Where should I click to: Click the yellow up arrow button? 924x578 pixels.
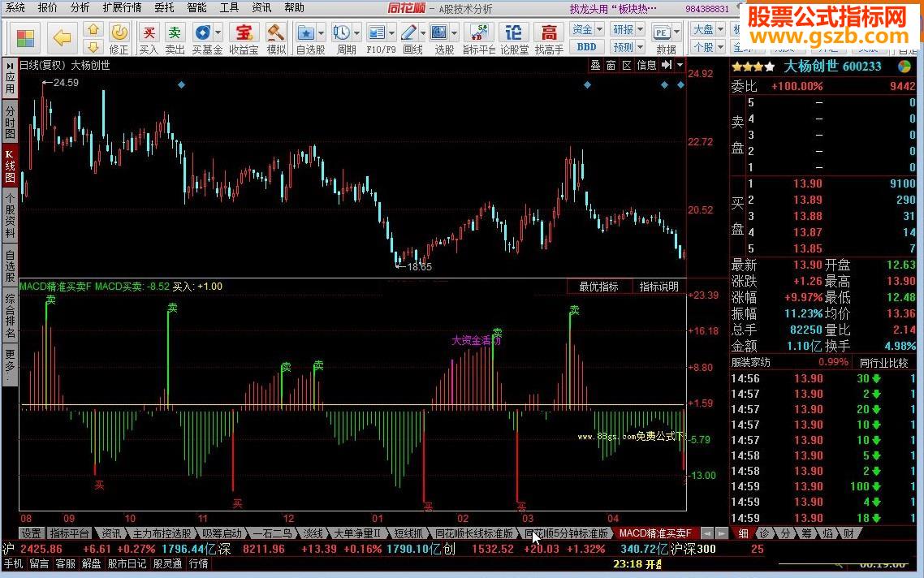(93, 29)
